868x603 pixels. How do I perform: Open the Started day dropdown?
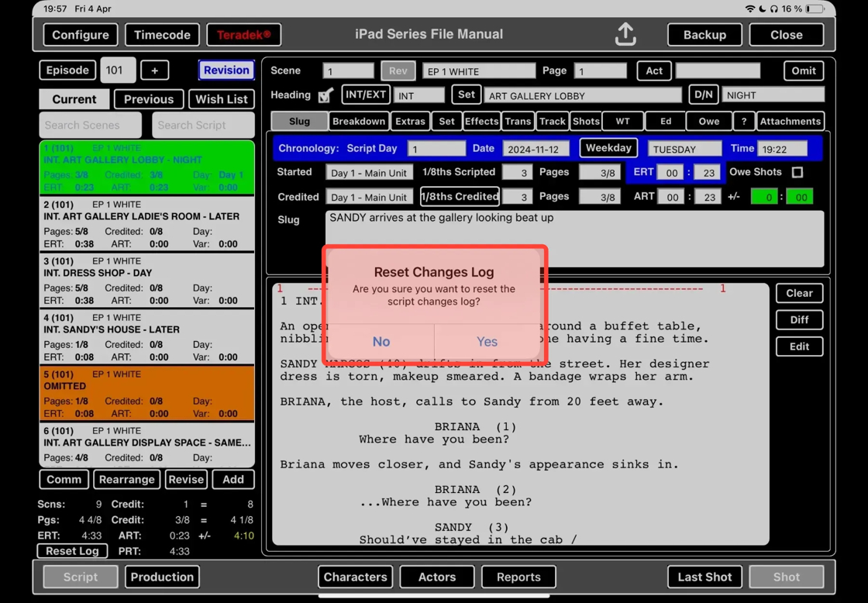pos(369,173)
